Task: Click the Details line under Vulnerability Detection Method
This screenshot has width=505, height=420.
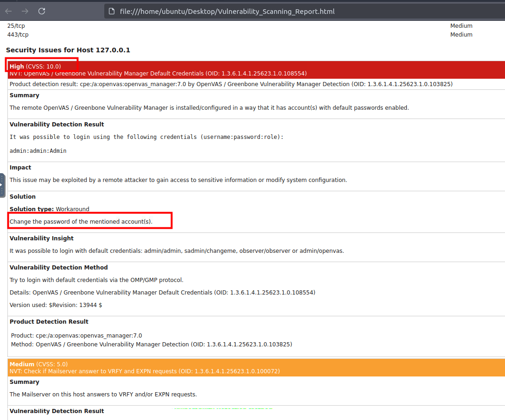Action: (x=162, y=292)
